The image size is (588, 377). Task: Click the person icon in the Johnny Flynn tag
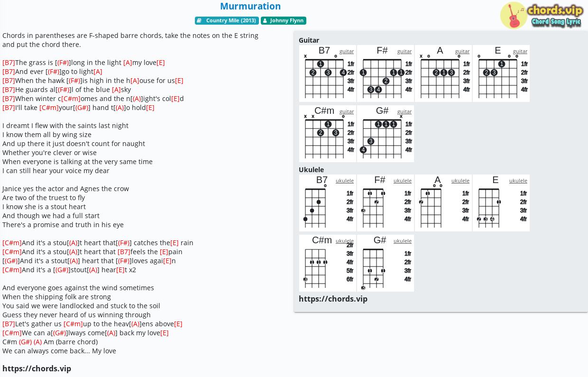coord(265,20)
